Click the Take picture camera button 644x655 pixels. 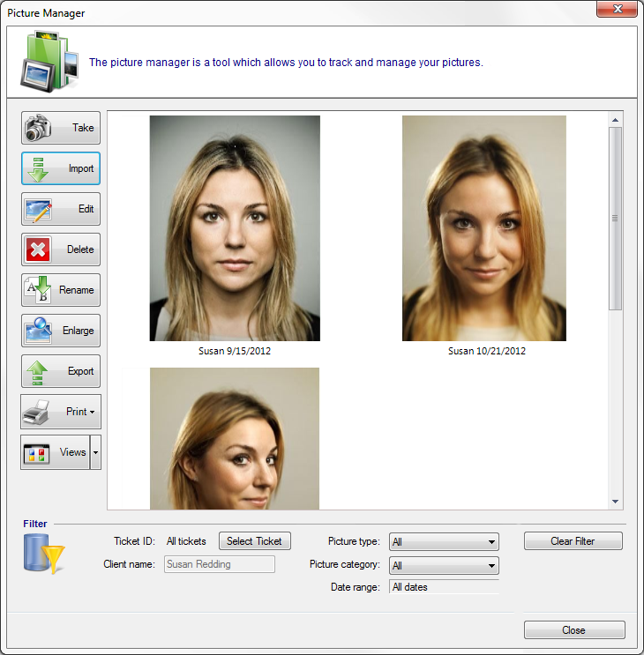[61, 128]
